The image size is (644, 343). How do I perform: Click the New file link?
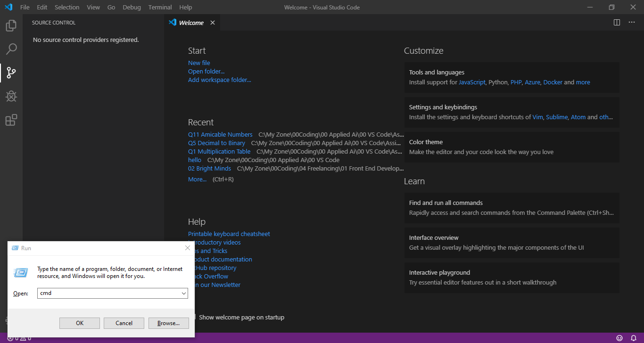199,63
